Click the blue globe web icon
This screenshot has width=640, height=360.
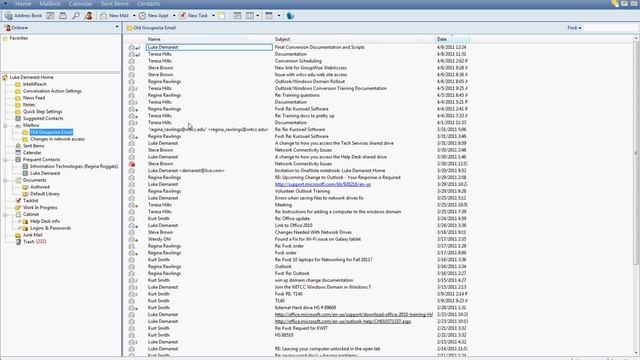(x=290, y=16)
